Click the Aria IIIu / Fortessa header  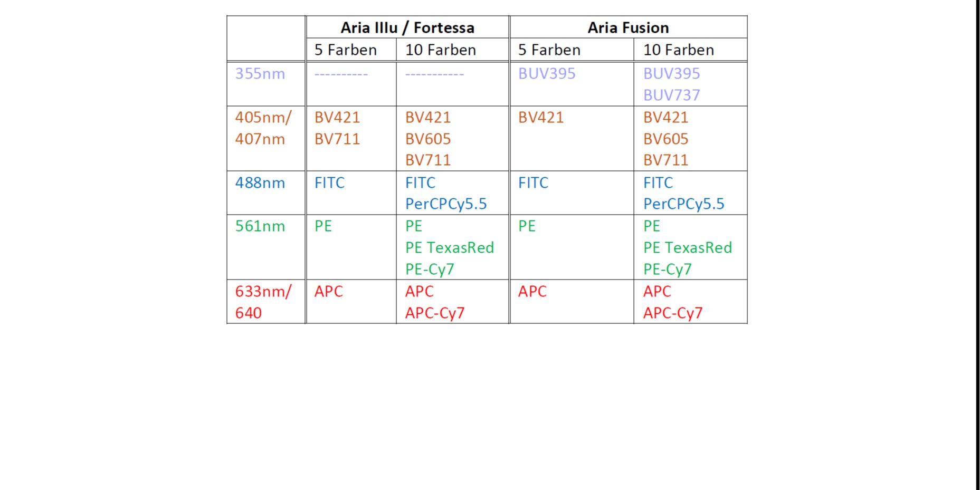point(407,27)
